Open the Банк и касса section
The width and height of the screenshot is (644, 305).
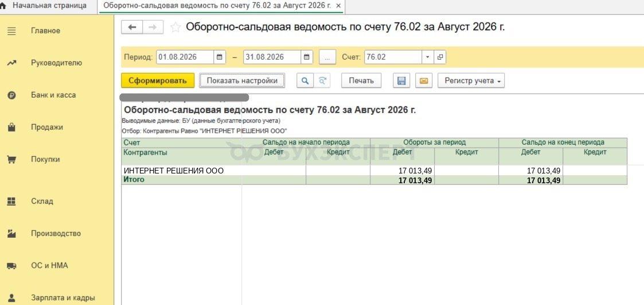[x=53, y=95]
